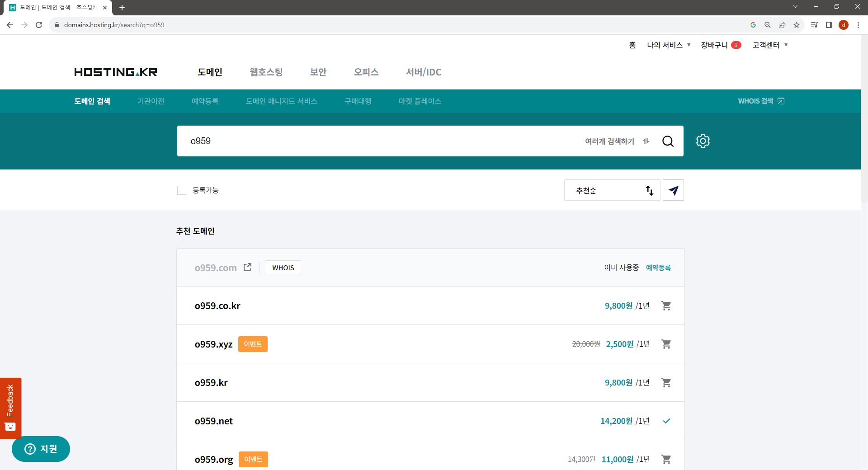Image resolution: width=868 pixels, height=470 pixels.
Task: Open the zoom icon in address bar
Action: tap(768, 25)
